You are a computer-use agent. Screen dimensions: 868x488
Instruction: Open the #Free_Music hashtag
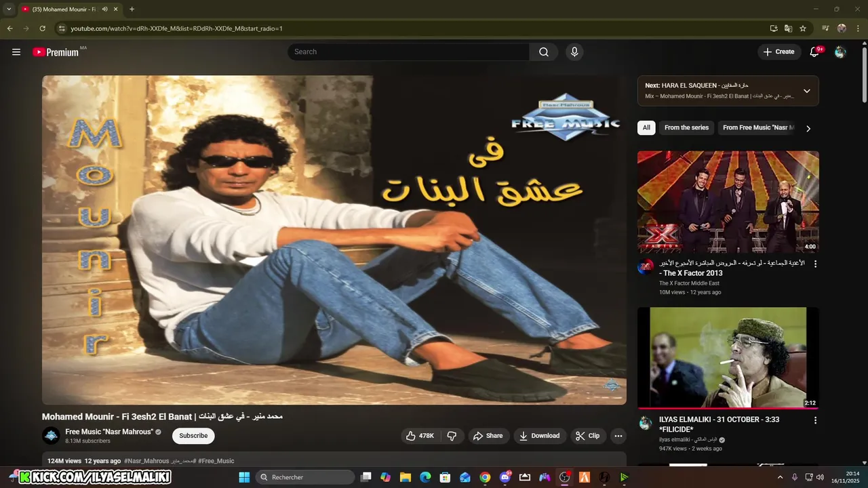click(x=216, y=461)
